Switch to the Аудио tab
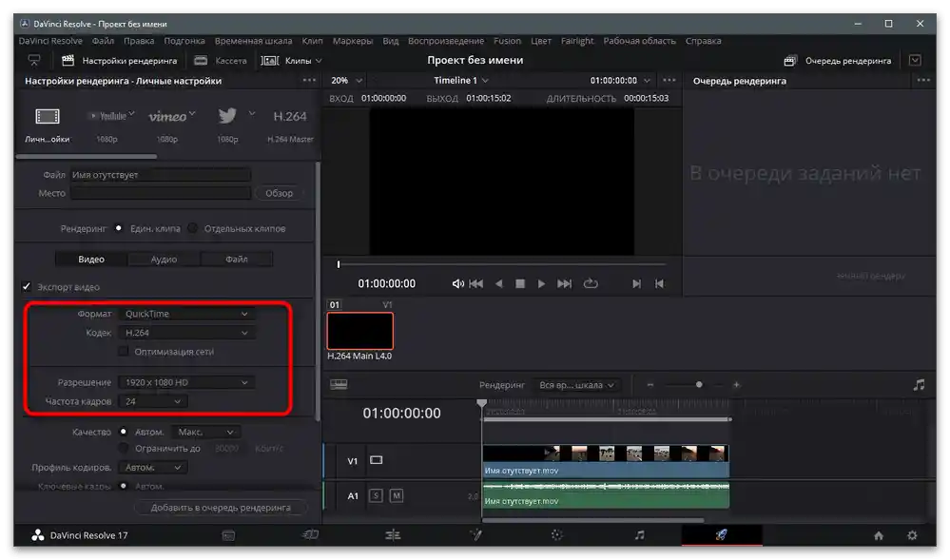Viewport: 950px width, 560px height. pos(164,259)
